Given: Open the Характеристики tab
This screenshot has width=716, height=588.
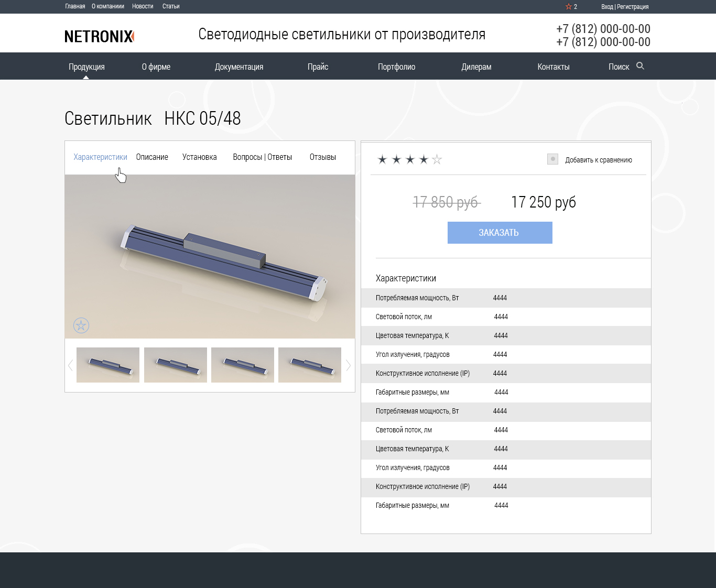Looking at the screenshot, I should [x=100, y=157].
